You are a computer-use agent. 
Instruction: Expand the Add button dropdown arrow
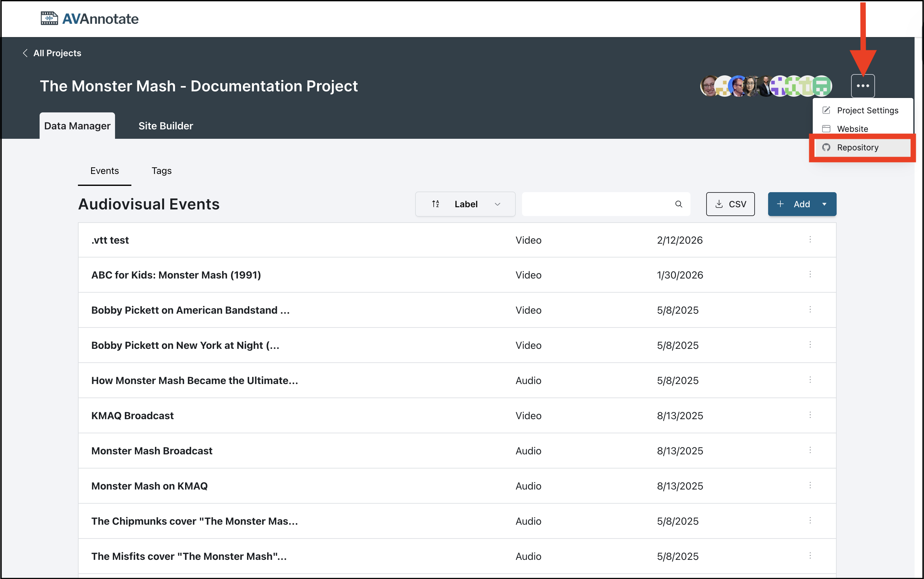point(824,204)
